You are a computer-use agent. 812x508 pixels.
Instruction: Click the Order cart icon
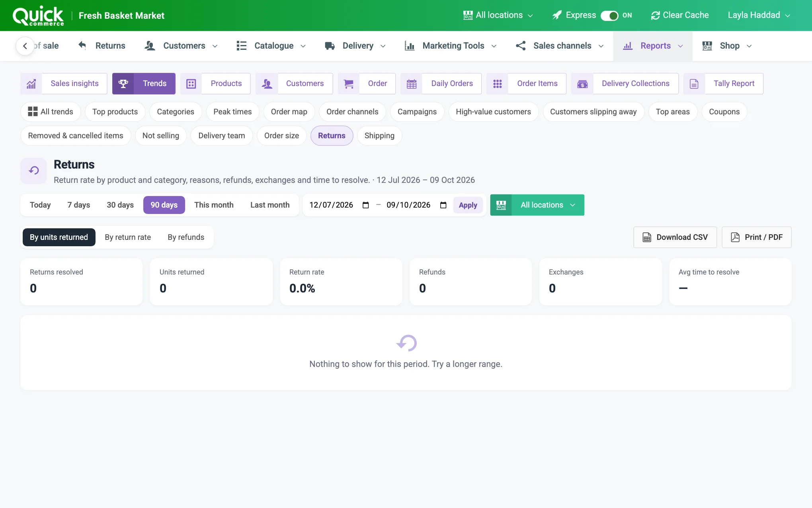349,84
